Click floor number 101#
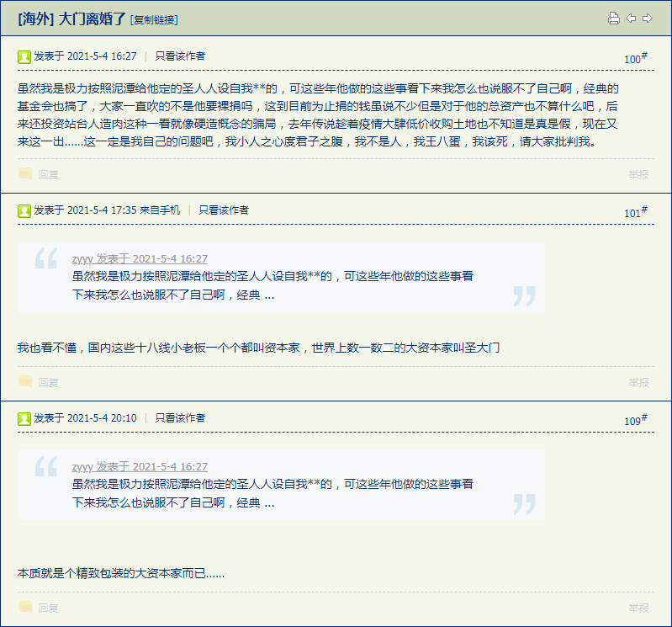Image resolution: width=672 pixels, height=627 pixels. click(x=636, y=212)
